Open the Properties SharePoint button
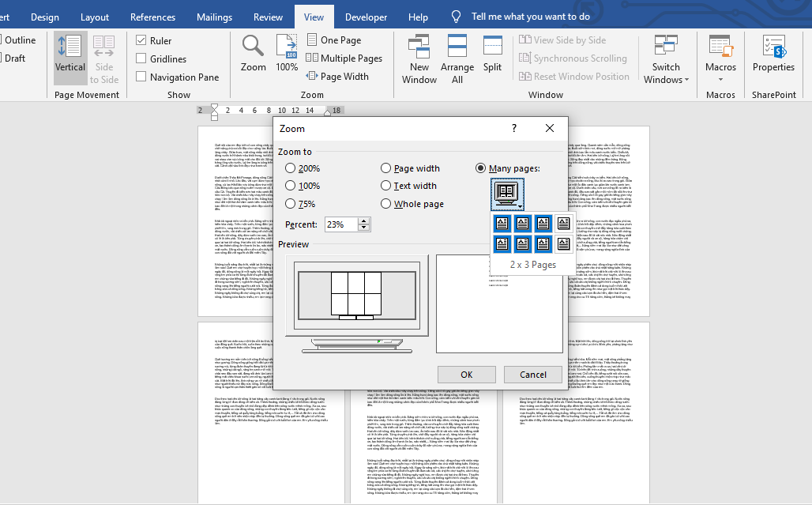The height and width of the screenshot is (505, 812). [773, 54]
